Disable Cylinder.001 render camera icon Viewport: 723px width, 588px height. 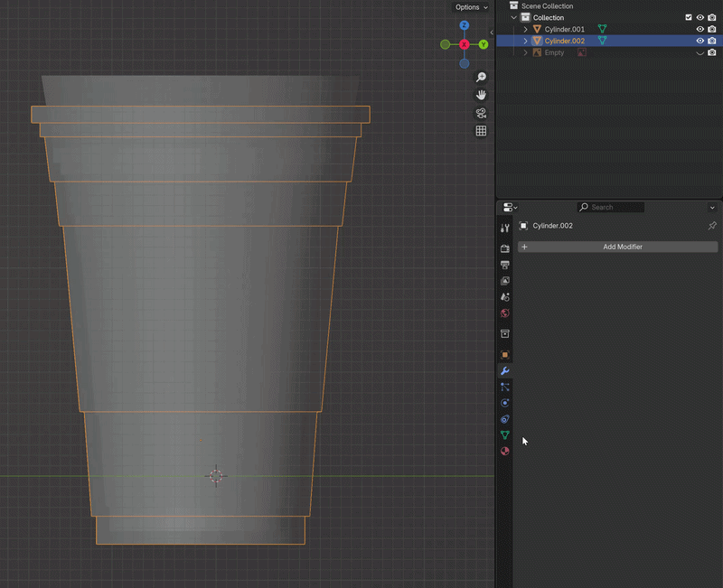[712, 29]
